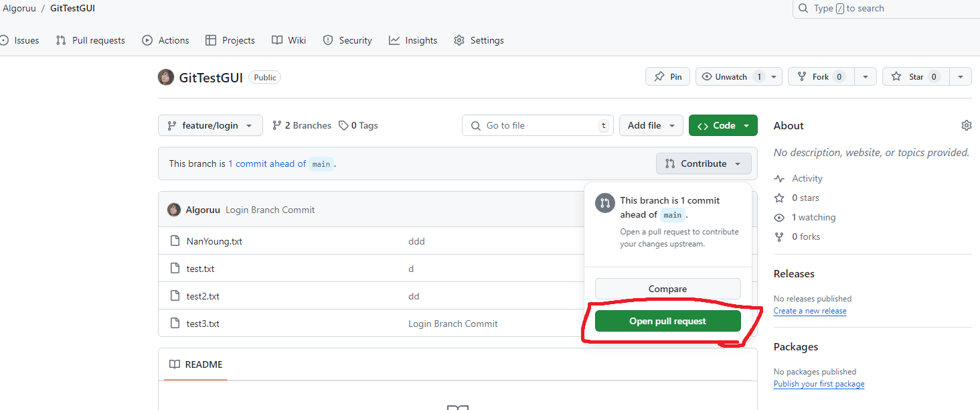
Task: Click the Releases heading
Action: [794, 273]
